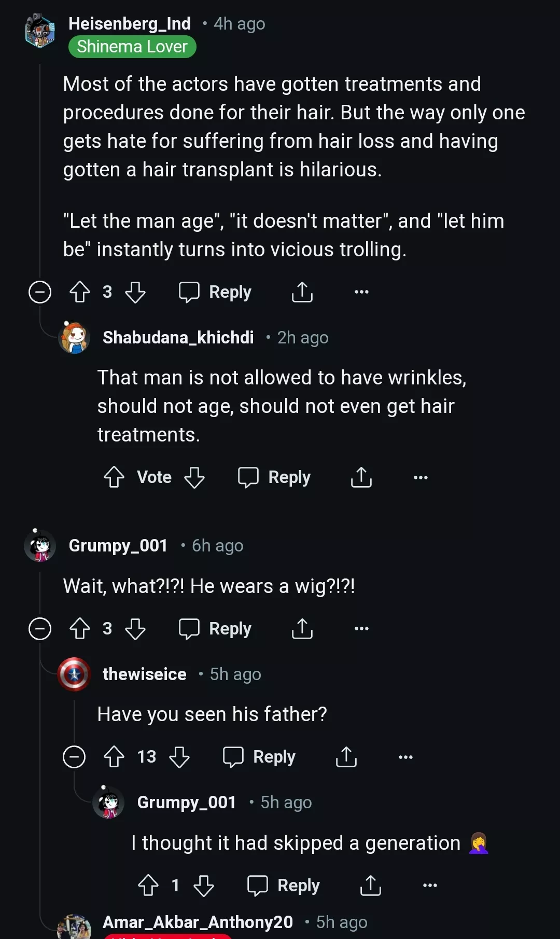Screen dimensions: 560x939
Task: Open Grumpy_001's username profile
Action: click(118, 545)
